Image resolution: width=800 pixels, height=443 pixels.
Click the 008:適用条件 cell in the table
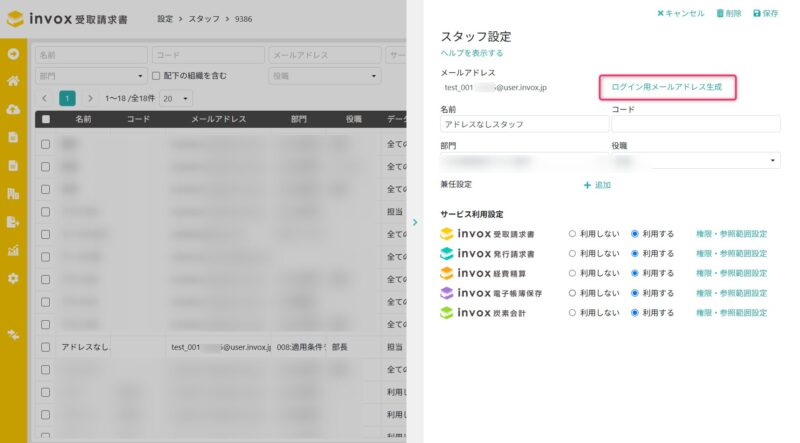coord(301,347)
